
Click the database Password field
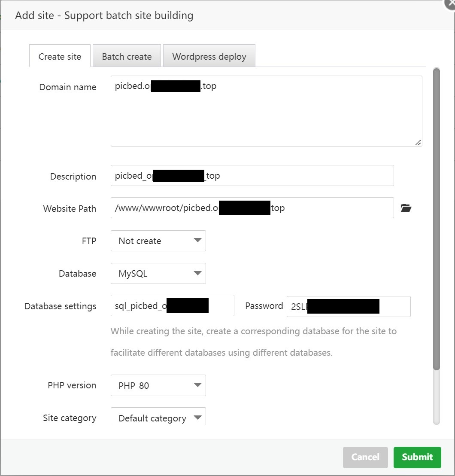click(x=394, y=306)
